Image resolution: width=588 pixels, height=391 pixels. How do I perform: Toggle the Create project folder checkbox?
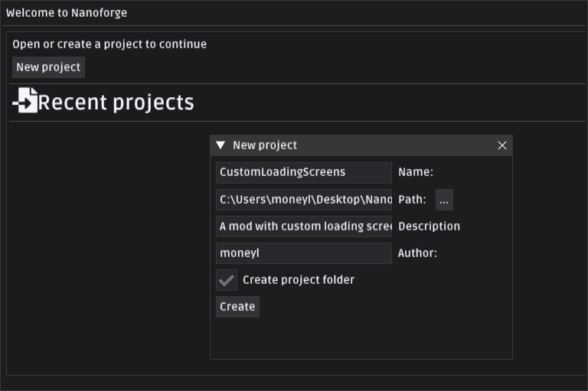[x=227, y=280]
